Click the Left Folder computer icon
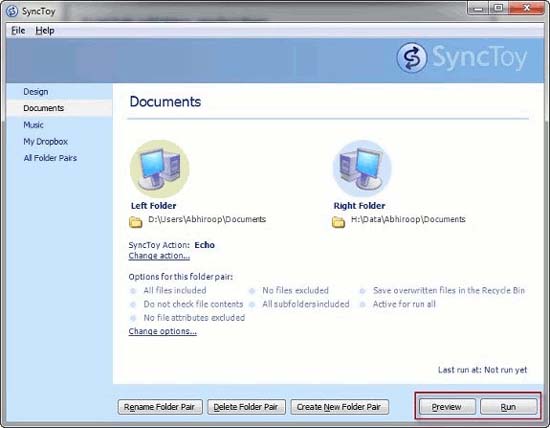 point(160,168)
